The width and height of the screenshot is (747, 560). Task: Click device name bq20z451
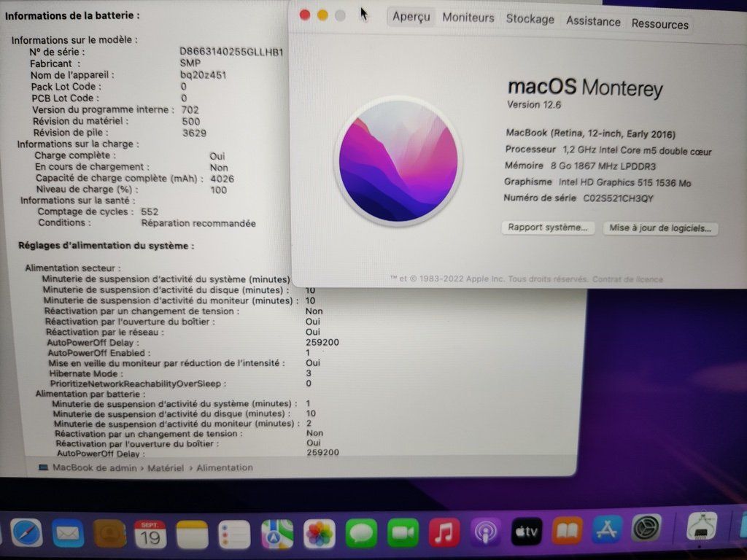click(203, 75)
